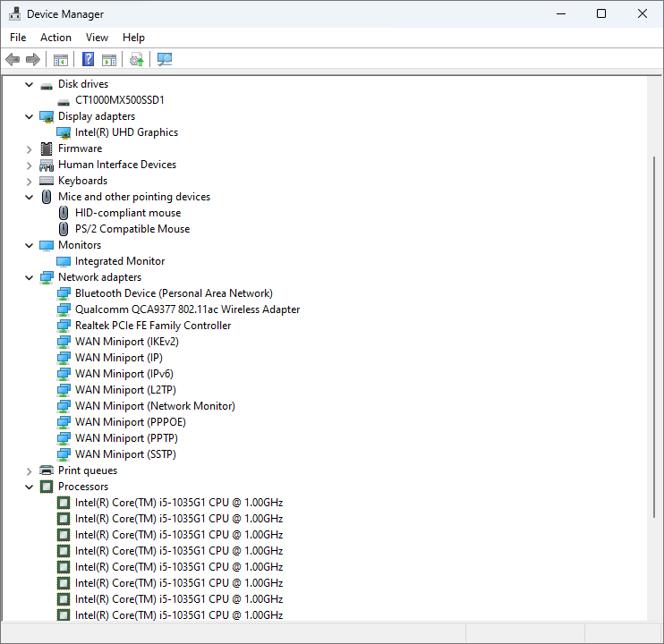Expand the Keyboards node
Image resolution: width=664 pixels, height=644 pixels.
(x=30, y=182)
